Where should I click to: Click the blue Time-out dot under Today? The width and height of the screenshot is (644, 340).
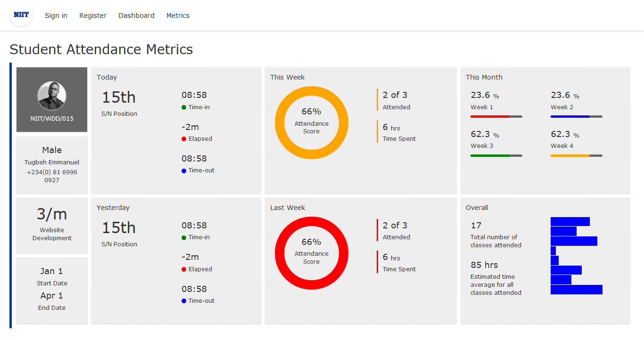click(x=184, y=170)
